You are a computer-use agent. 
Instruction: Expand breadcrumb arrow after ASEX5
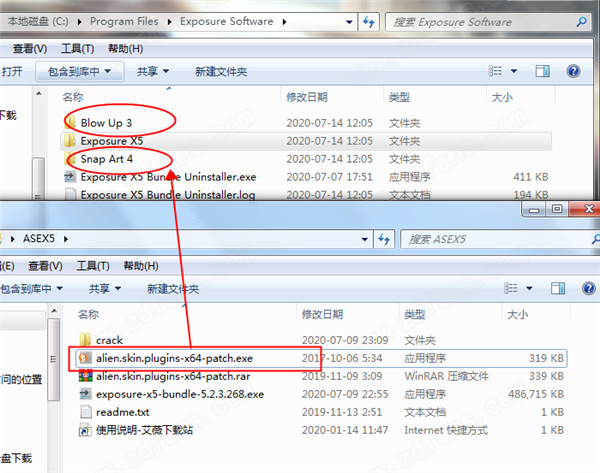tap(66, 239)
